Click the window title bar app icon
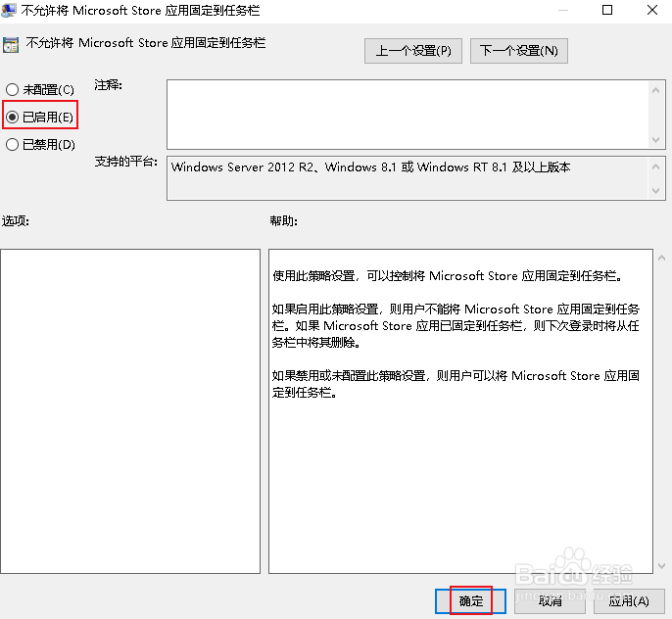 pyautogui.click(x=9, y=10)
